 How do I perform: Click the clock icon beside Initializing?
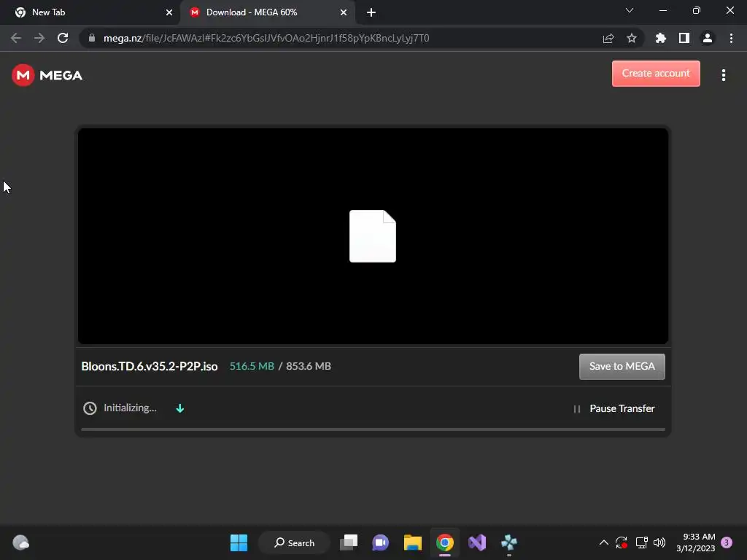(90, 408)
